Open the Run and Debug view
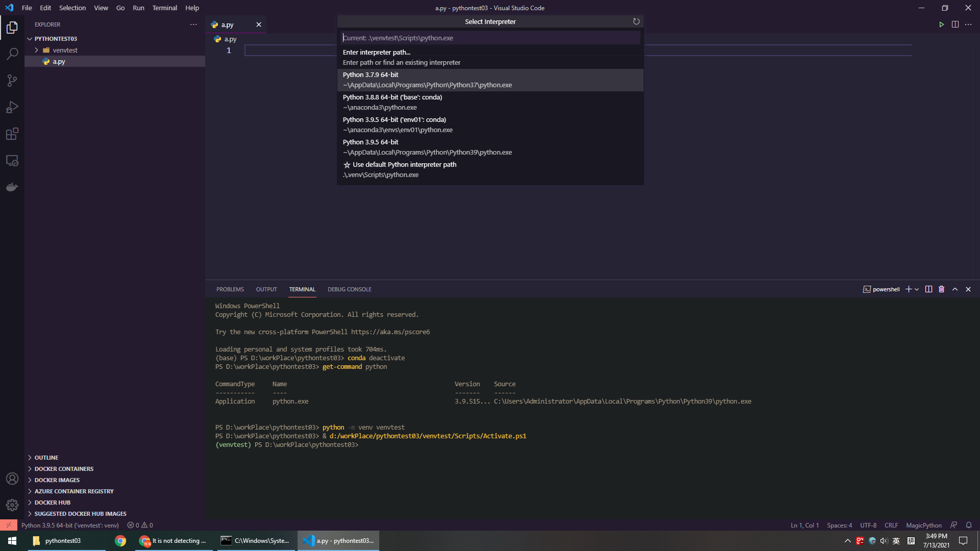Image resolution: width=980 pixels, height=551 pixels. [12, 107]
